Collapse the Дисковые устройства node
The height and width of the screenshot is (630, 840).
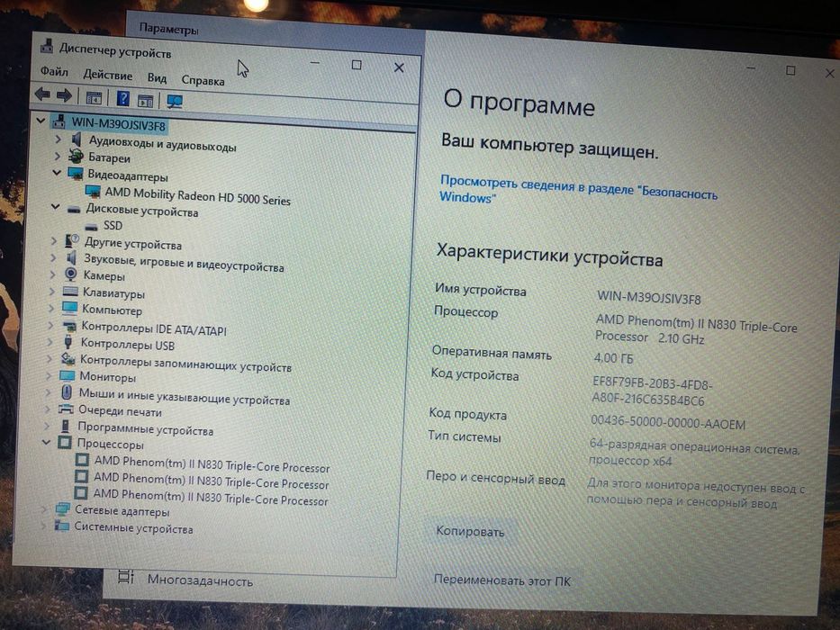pos(55,206)
